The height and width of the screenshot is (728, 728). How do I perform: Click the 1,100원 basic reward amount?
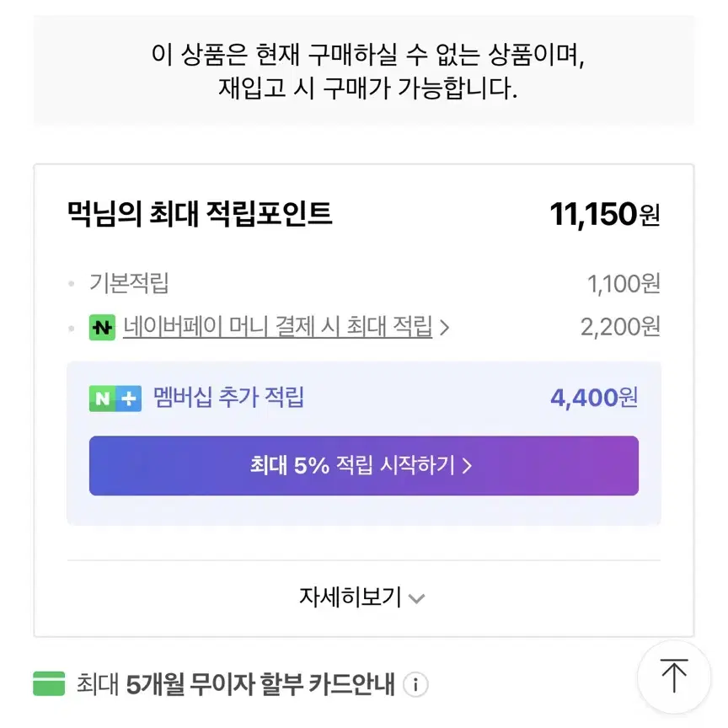coord(624,284)
